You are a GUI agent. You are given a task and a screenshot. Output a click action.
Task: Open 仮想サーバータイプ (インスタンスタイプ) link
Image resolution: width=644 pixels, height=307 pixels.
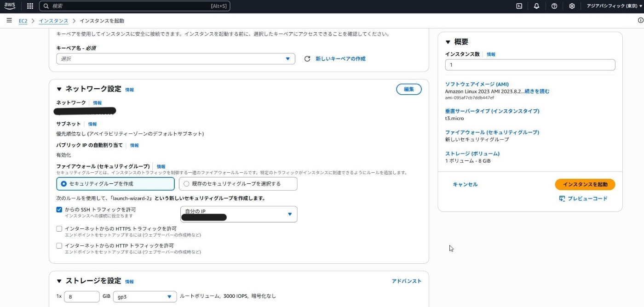[x=492, y=111]
